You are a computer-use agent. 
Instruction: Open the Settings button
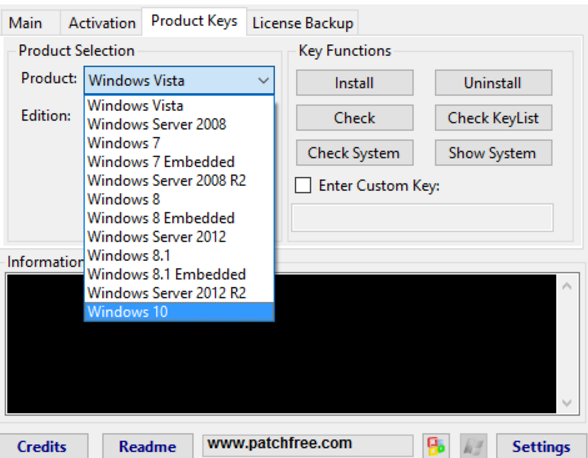pyautogui.click(x=541, y=446)
